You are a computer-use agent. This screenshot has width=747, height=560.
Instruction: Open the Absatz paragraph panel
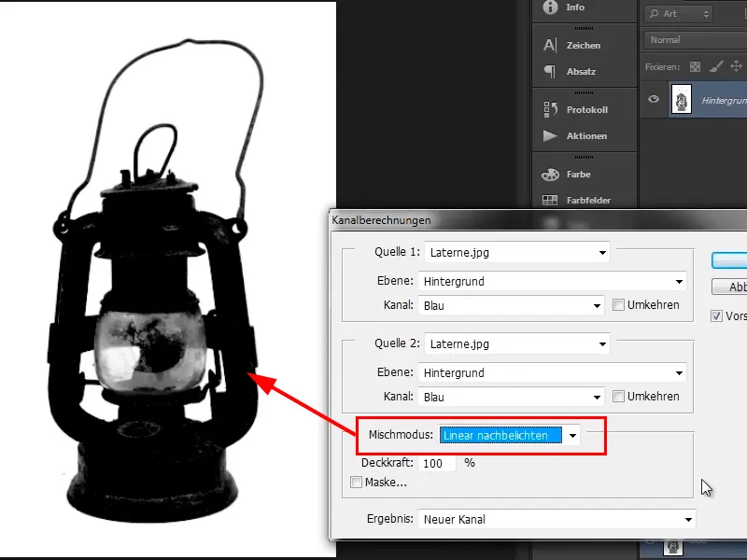570,72
